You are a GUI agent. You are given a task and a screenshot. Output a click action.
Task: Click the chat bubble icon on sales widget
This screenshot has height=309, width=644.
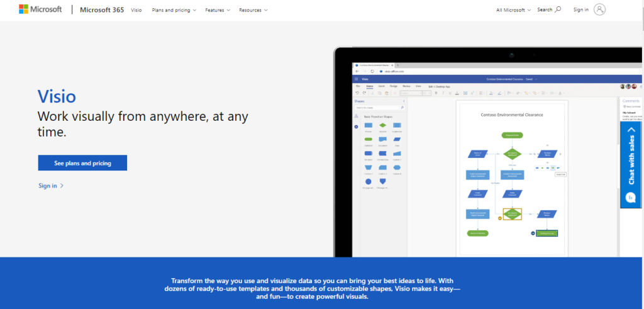click(631, 197)
